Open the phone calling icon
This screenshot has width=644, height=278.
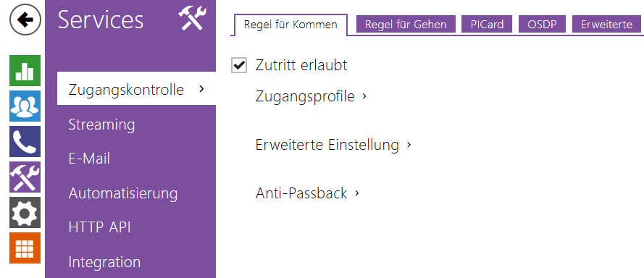25,141
